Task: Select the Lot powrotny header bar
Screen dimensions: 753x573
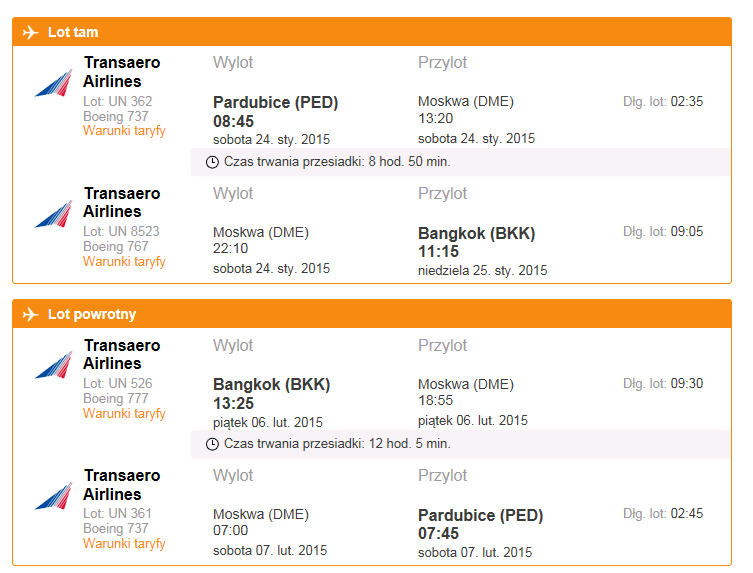Action: click(x=372, y=314)
